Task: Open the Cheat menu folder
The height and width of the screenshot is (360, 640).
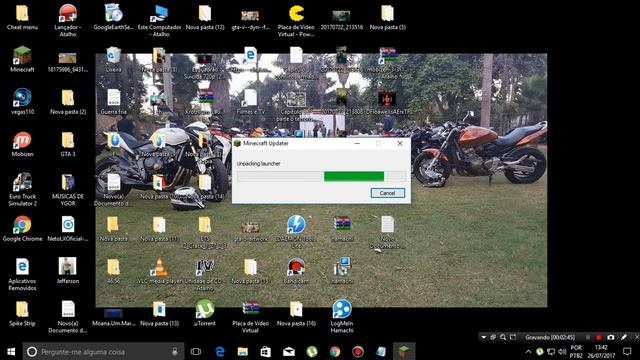Action: pyautogui.click(x=22, y=17)
